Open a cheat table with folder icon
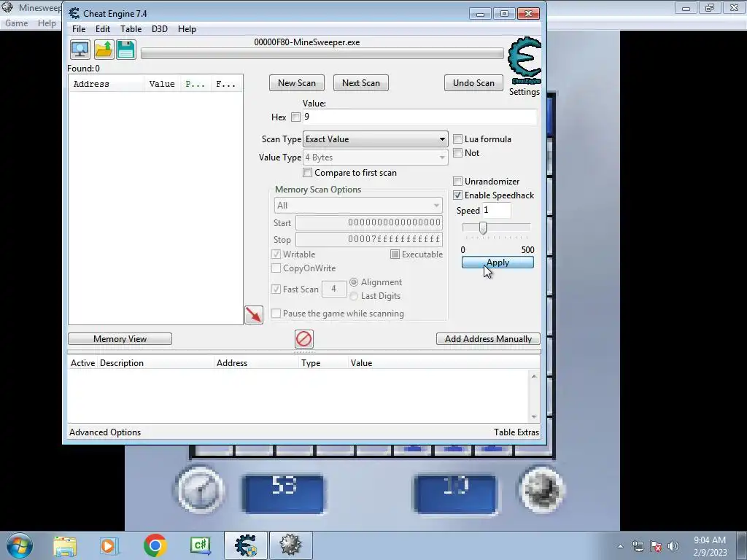The image size is (747, 560). 104,50
